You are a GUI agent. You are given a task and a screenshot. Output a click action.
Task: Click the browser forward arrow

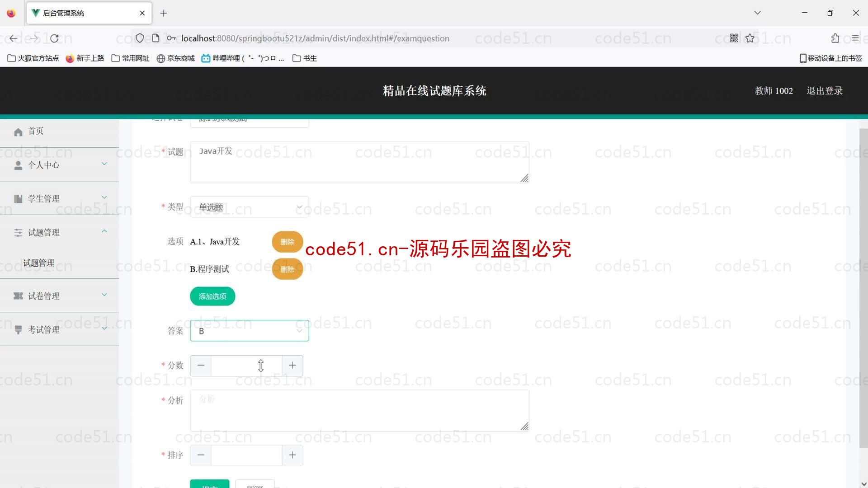[x=34, y=38]
